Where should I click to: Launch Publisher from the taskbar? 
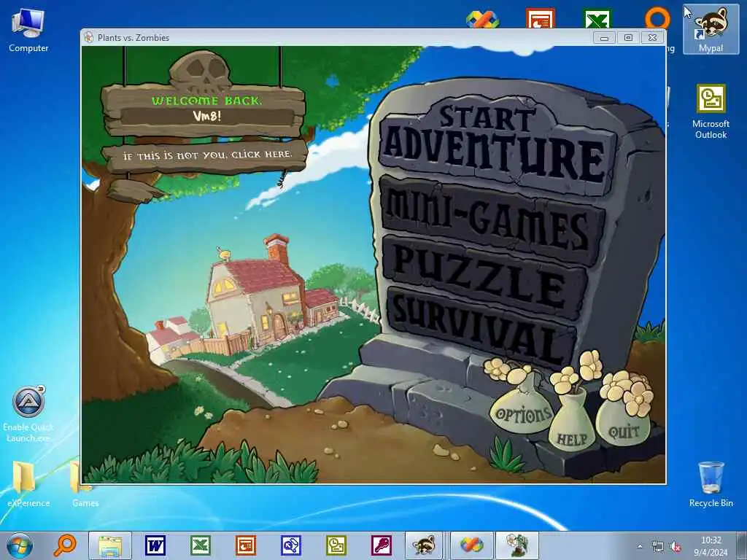(x=291, y=545)
